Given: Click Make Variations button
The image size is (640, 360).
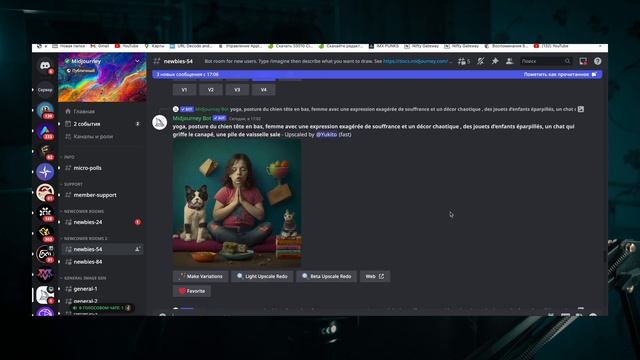Looking at the screenshot, I should (200, 276).
